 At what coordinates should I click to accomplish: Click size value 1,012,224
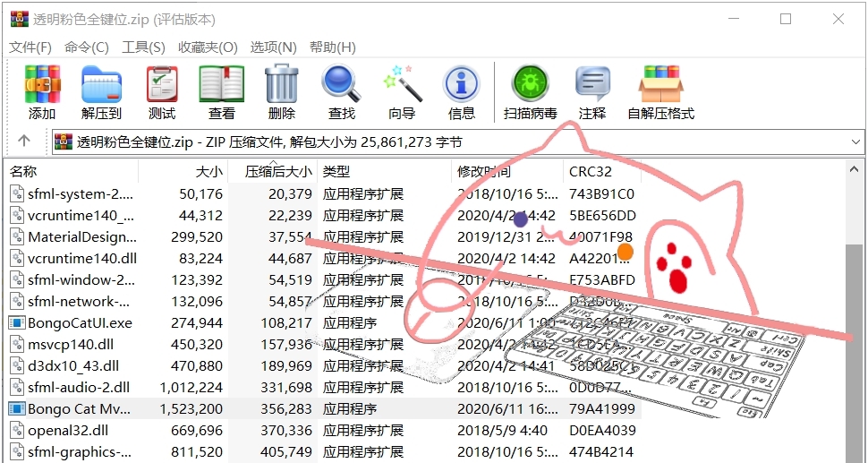pyautogui.click(x=191, y=387)
